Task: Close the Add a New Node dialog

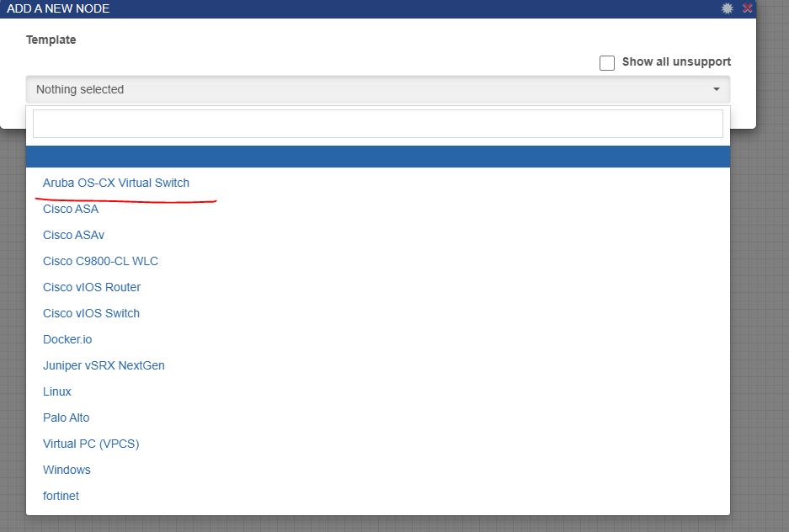Action: 747,8
